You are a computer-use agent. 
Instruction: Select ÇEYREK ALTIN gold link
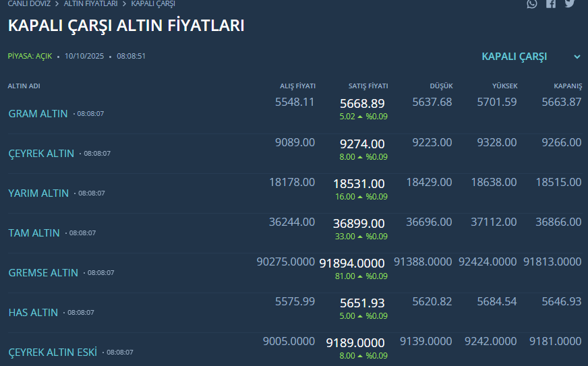[41, 154]
